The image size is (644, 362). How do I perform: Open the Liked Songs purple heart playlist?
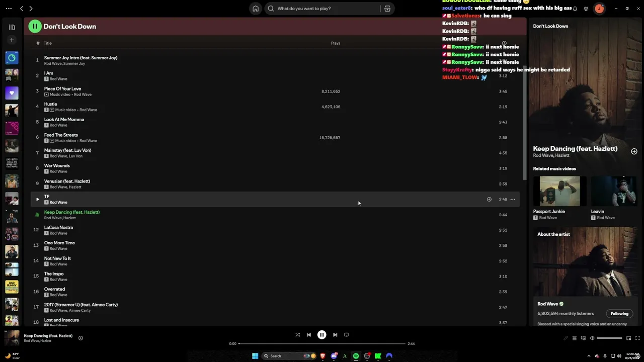click(12, 93)
